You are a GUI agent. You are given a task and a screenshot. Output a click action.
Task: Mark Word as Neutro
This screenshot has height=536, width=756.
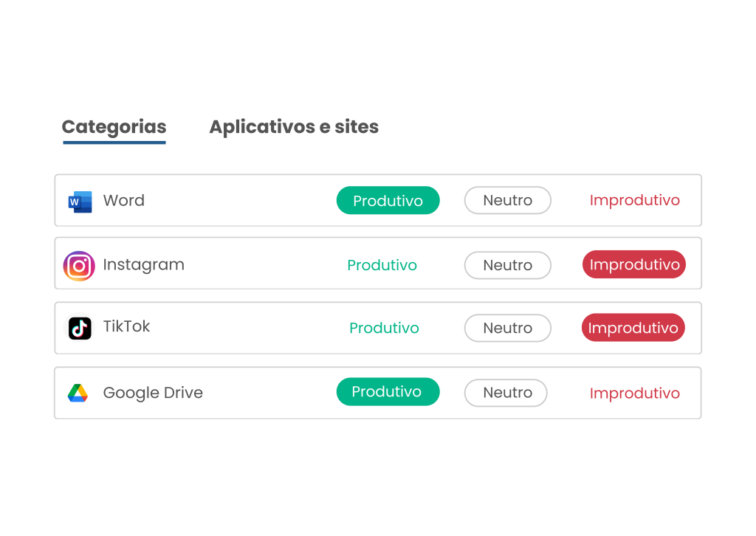(508, 201)
